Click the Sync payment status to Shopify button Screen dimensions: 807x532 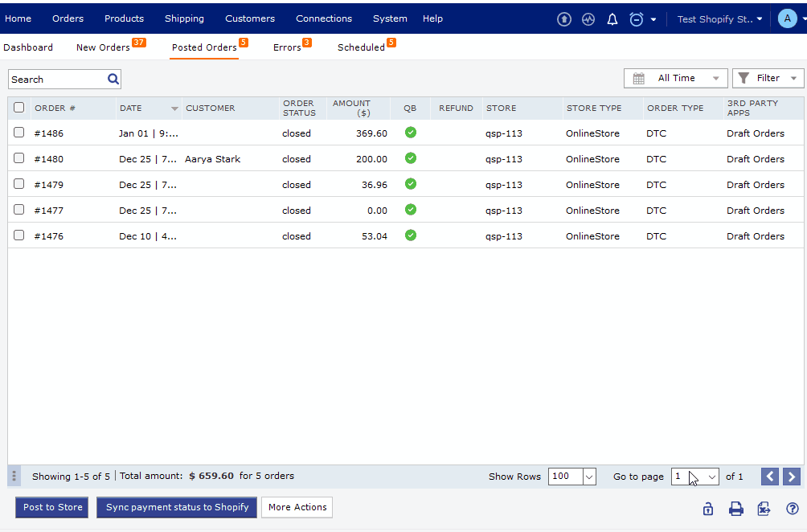click(176, 507)
